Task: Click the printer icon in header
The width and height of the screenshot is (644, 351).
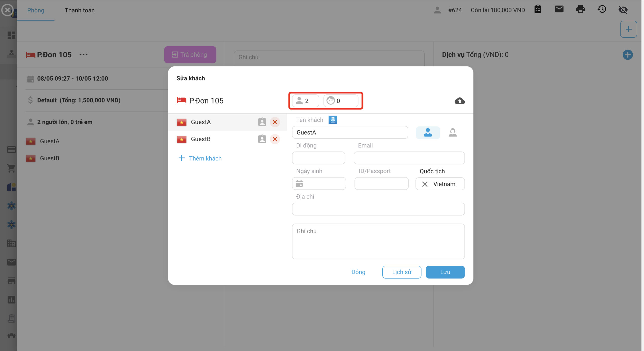Action: tap(580, 10)
